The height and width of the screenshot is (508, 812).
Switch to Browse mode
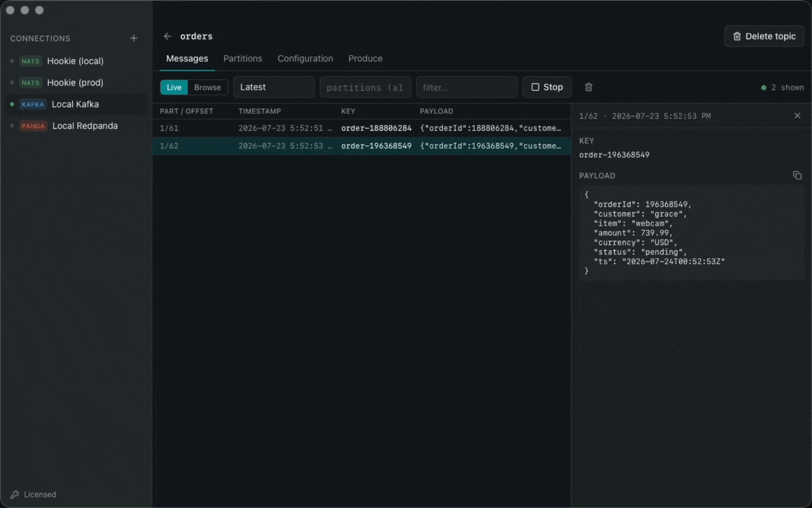pos(208,87)
